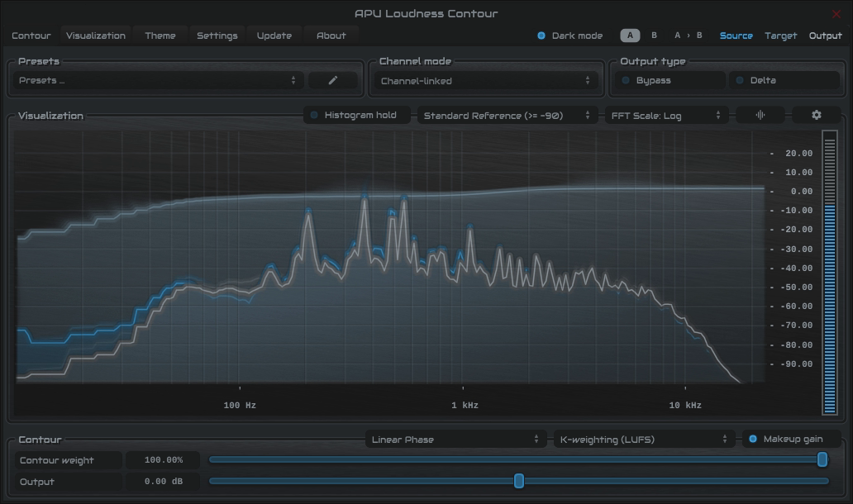Switch to the Visualization tab

(x=96, y=36)
